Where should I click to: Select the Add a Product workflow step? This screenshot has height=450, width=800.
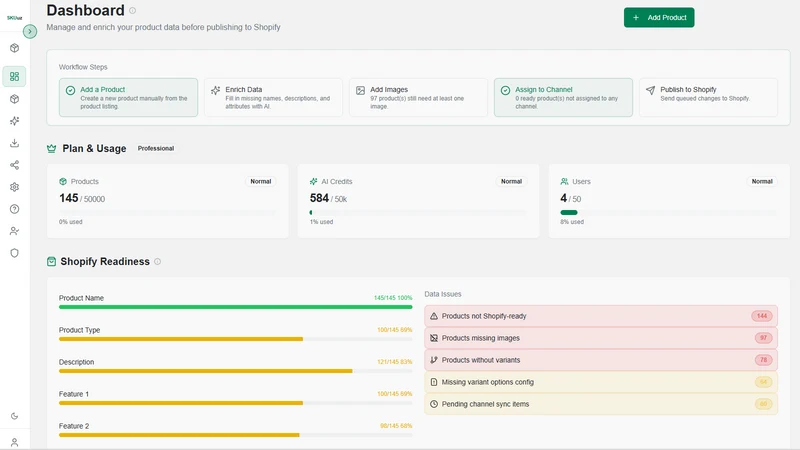tap(128, 97)
